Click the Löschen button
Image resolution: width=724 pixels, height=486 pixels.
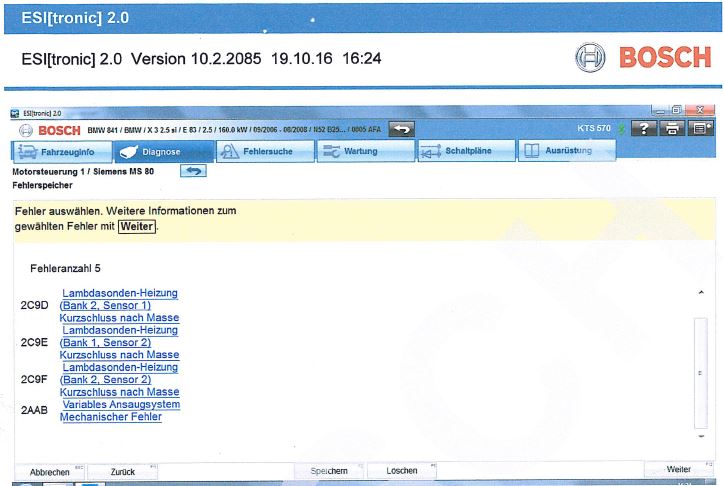pyautogui.click(x=402, y=470)
